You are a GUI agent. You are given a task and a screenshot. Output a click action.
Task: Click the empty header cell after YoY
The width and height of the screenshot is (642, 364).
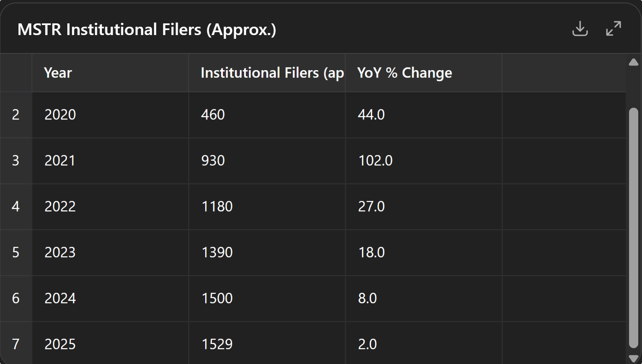click(x=563, y=73)
